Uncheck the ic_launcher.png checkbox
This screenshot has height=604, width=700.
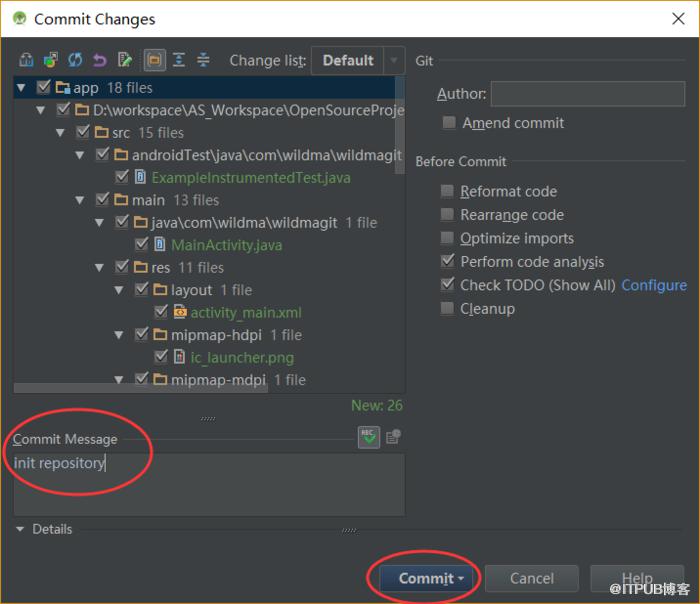[x=161, y=356]
